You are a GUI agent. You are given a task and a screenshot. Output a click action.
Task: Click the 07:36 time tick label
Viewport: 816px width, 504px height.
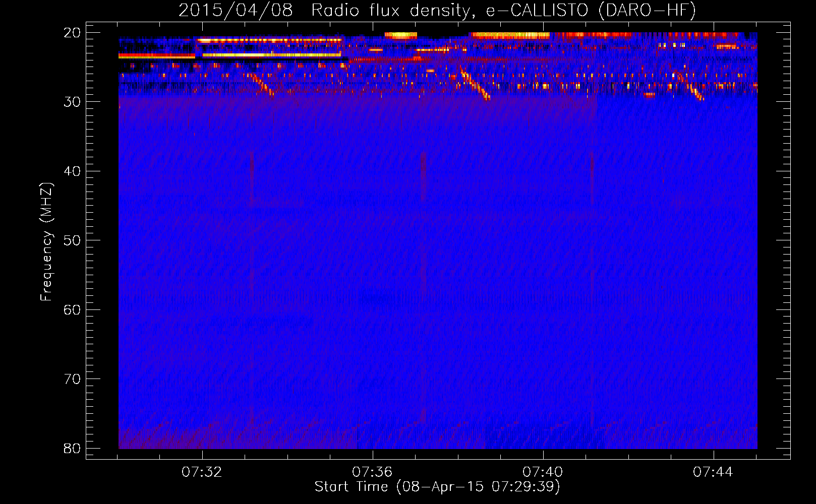(372, 472)
